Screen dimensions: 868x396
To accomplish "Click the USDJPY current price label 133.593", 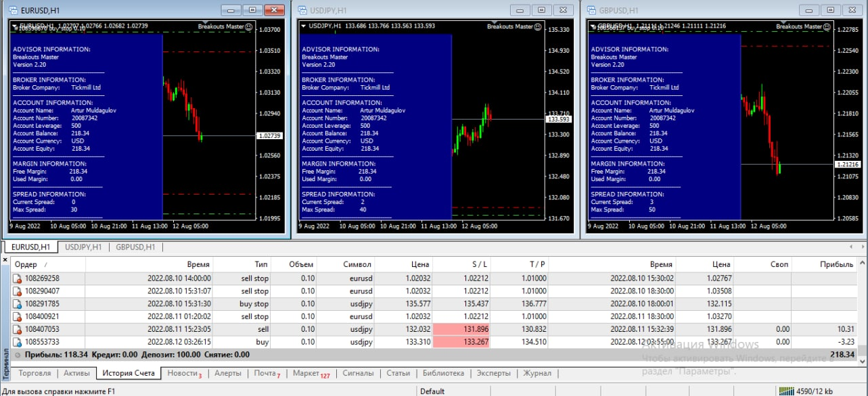I will tap(559, 119).
